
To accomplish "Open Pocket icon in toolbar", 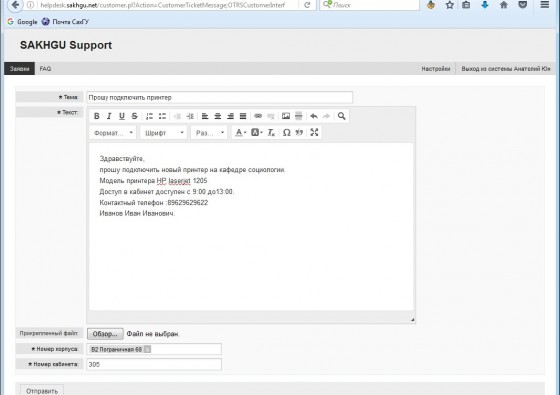I will [x=522, y=5].
